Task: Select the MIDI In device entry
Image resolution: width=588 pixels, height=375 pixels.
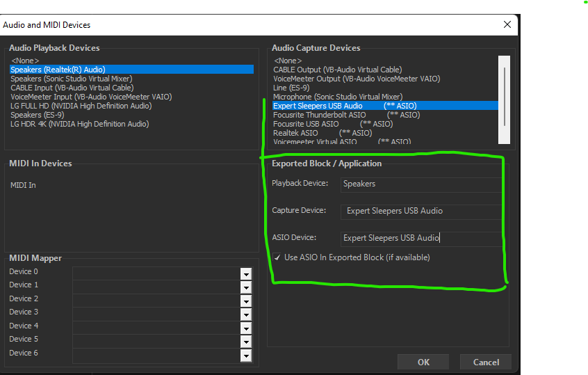Action: click(23, 185)
